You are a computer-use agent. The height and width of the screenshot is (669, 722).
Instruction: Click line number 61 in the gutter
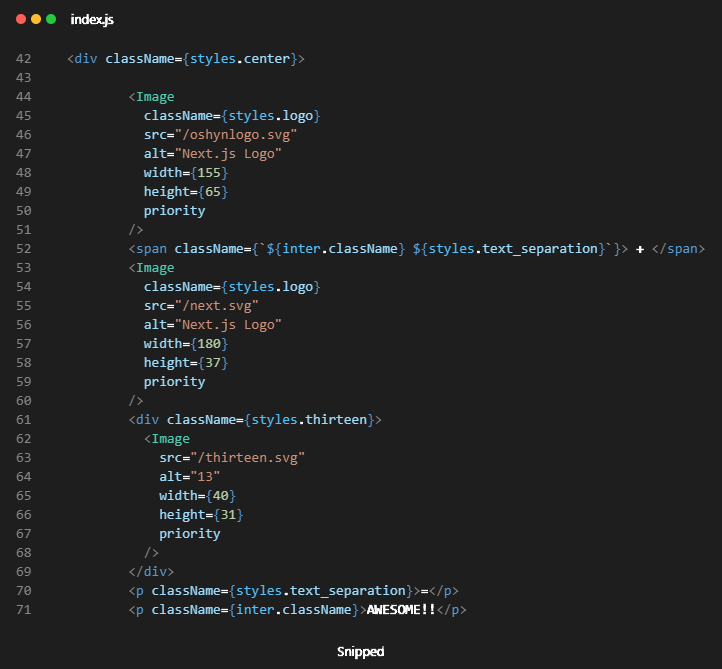(x=23, y=420)
